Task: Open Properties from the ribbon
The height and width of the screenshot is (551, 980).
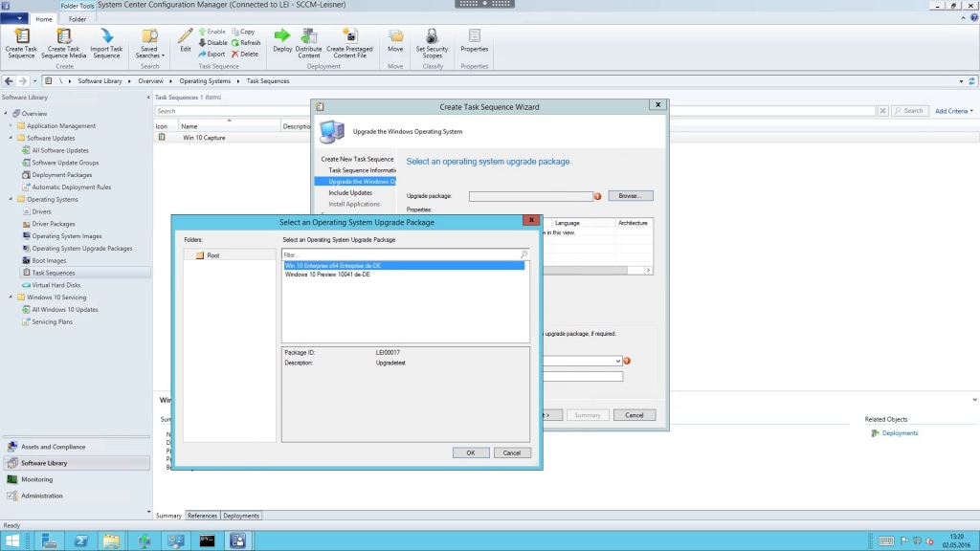Action: click(475, 40)
